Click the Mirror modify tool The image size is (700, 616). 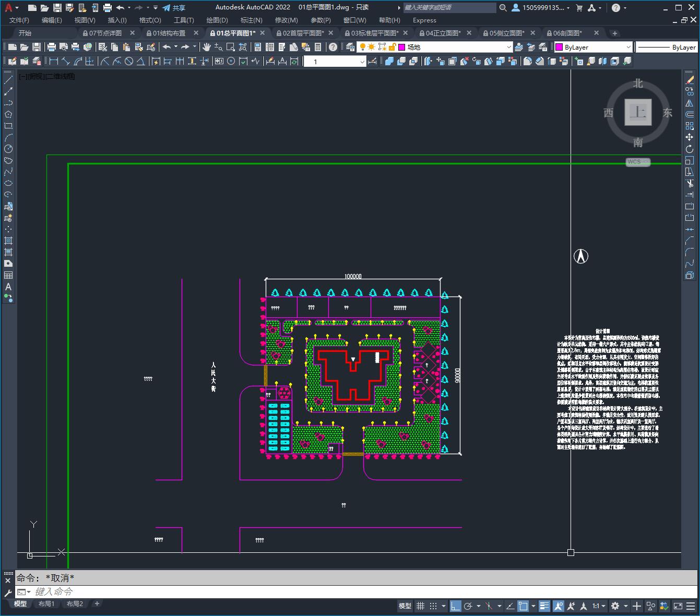tap(690, 103)
